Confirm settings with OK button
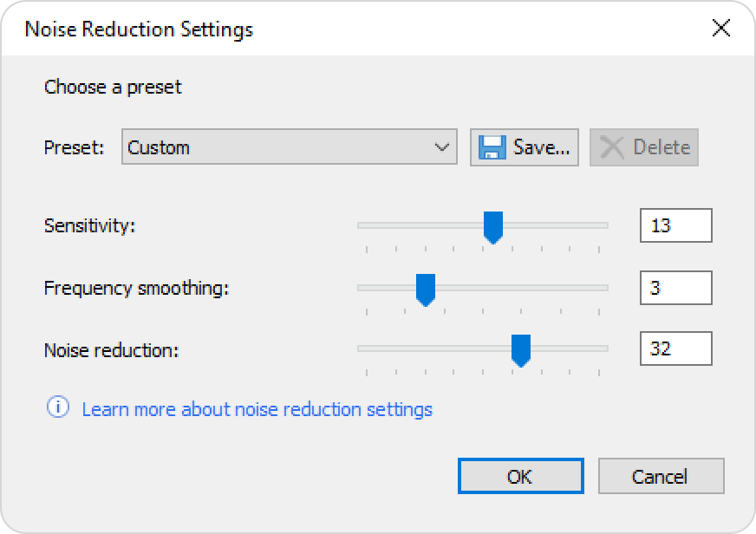Screen dimensions: 756x534 521,476
